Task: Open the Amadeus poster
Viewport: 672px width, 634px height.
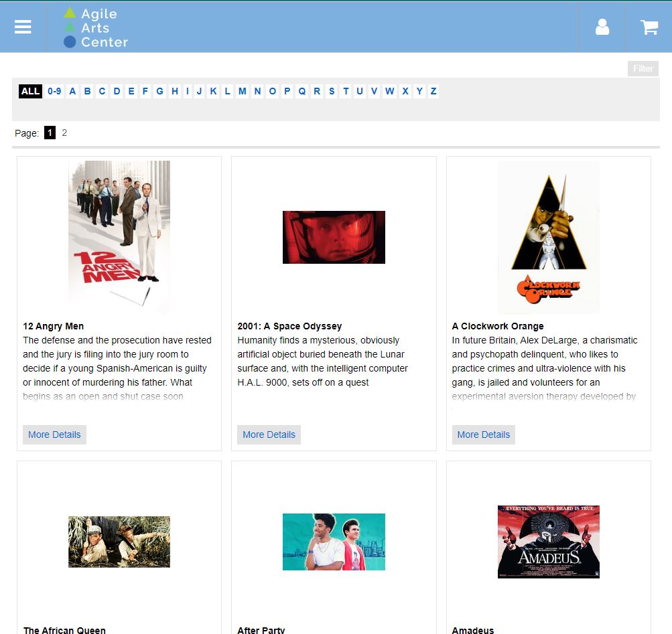Action: click(549, 542)
